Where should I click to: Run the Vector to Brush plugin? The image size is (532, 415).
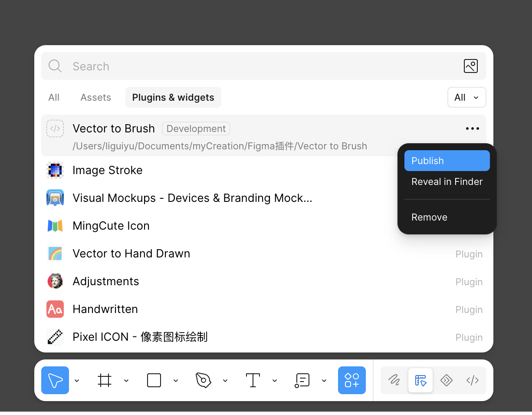pos(264,135)
